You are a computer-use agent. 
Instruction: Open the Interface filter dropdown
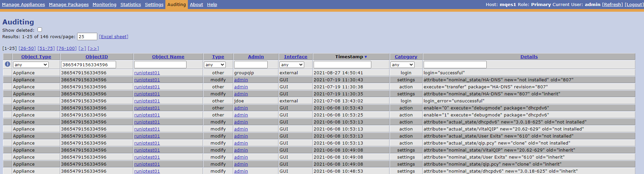coord(291,65)
